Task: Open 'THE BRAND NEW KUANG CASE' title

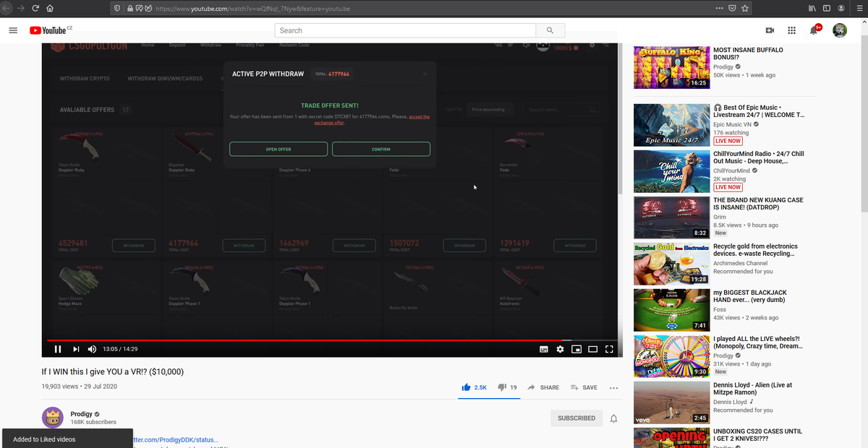Action: pos(758,204)
